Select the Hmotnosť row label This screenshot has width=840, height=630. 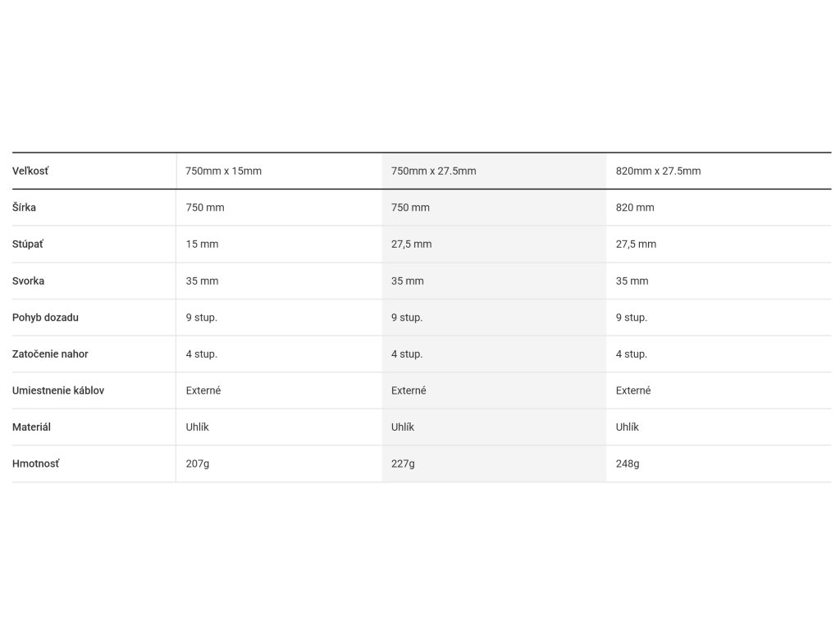coord(36,463)
